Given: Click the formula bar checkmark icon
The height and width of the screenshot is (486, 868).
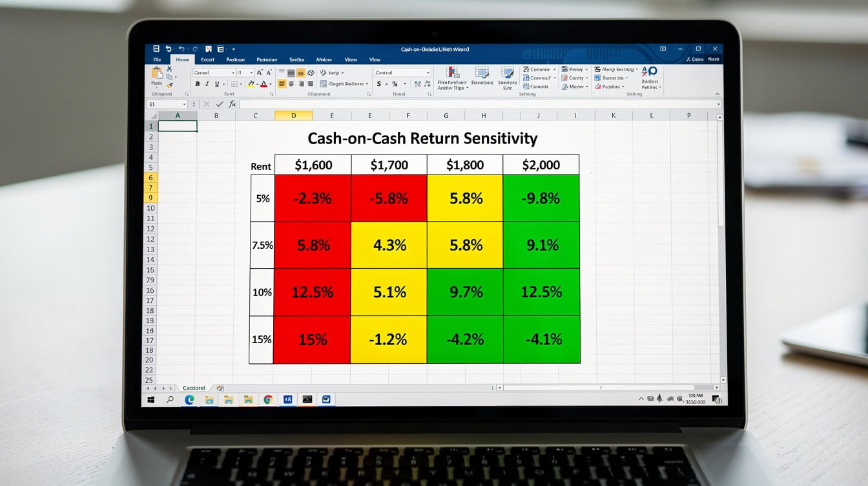Looking at the screenshot, I should pyautogui.click(x=220, y=104).
